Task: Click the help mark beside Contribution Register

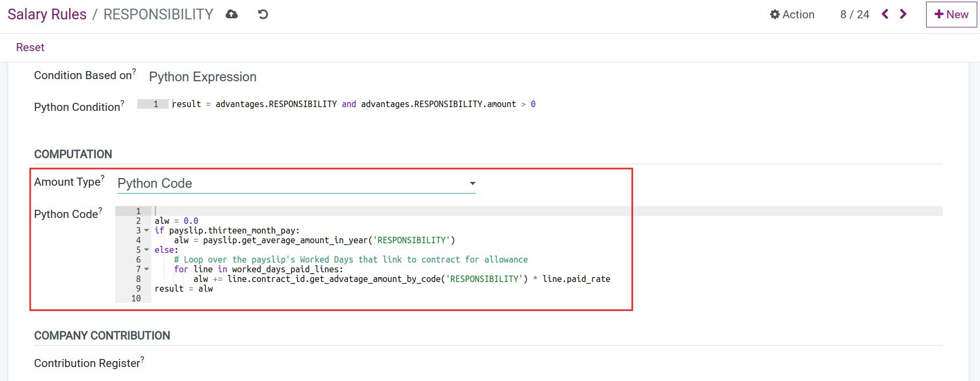Action: pyautogui.click(x=142, y=359)
